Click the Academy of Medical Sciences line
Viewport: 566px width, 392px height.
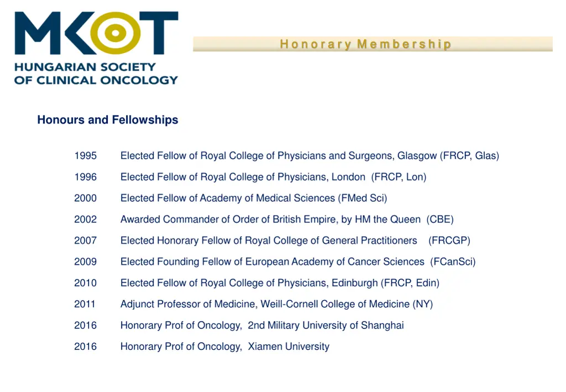pos(254,198)
